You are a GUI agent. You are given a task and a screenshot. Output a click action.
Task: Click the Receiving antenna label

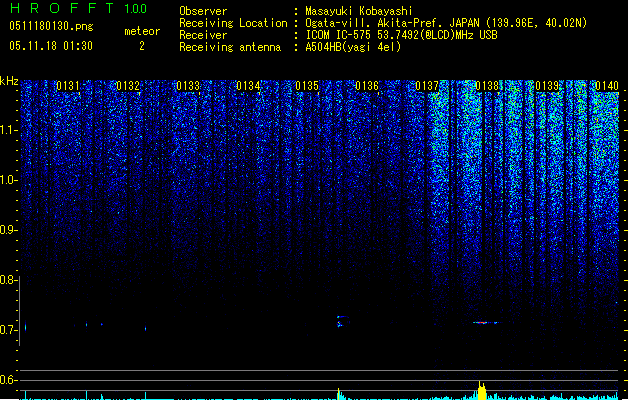point(230,47)
